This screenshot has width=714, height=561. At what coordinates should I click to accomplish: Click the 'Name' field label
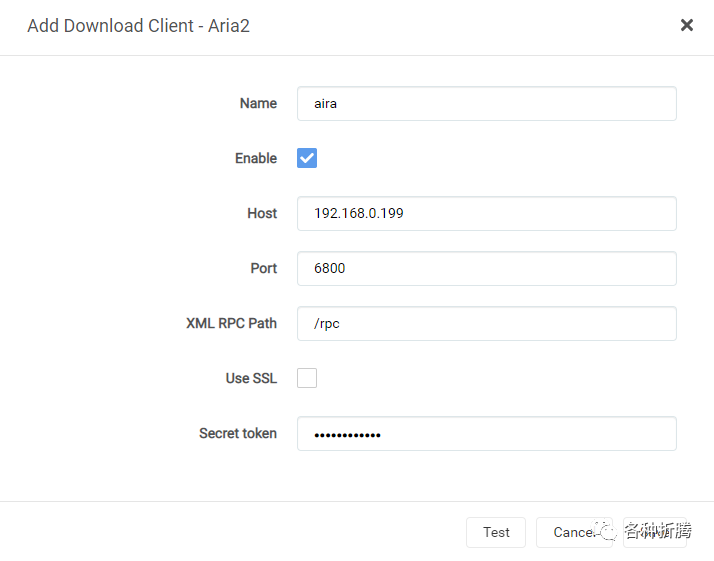[x=258, y=103]
